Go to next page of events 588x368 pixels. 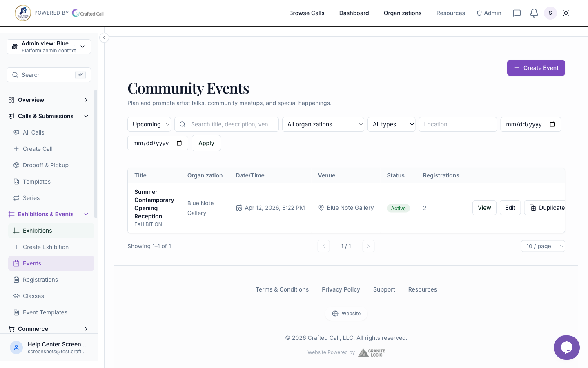click(x=368, y=246)
